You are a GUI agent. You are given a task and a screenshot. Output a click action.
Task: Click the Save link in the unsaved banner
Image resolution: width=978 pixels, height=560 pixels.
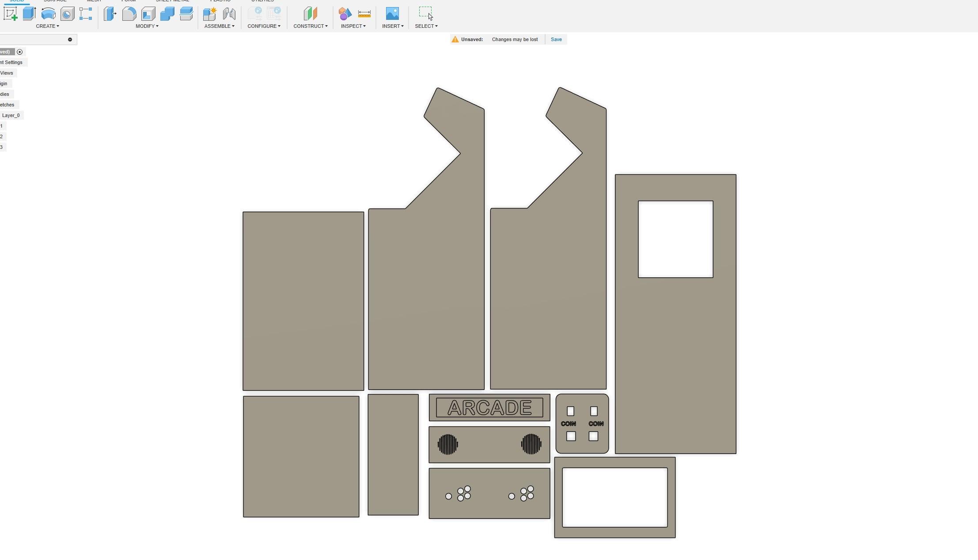point(556,39)
